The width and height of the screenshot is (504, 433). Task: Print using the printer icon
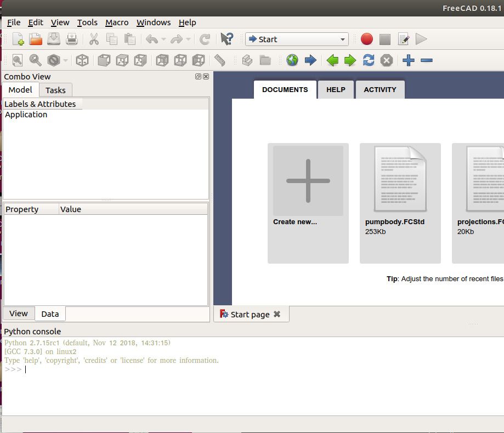point(72,39)
